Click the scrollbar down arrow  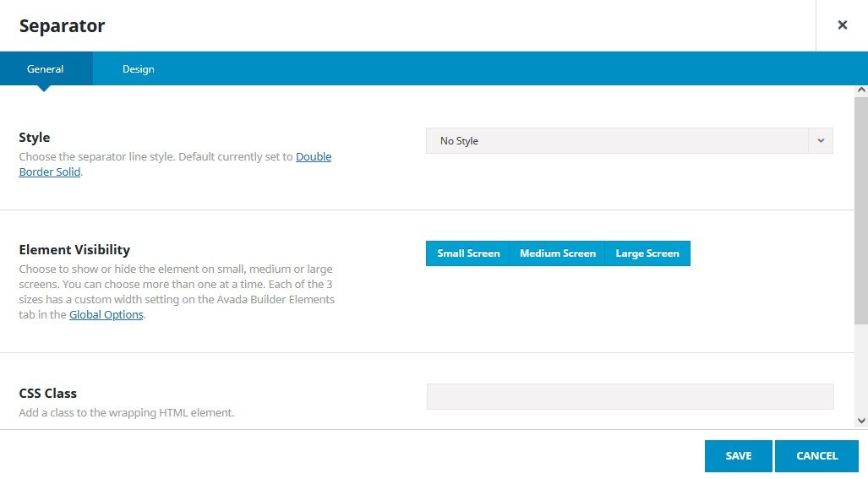[x=861, y=421]
